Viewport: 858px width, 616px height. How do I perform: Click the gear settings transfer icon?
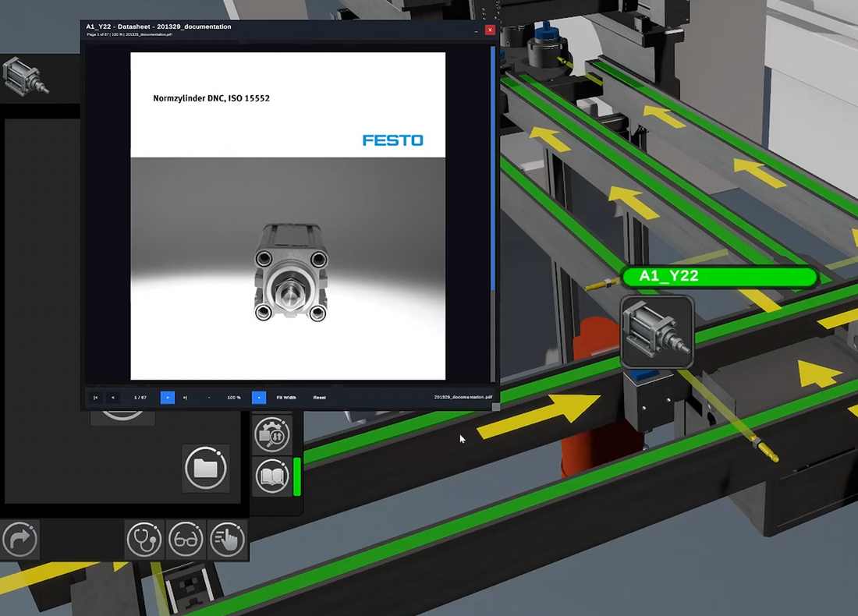click(272, 434)
